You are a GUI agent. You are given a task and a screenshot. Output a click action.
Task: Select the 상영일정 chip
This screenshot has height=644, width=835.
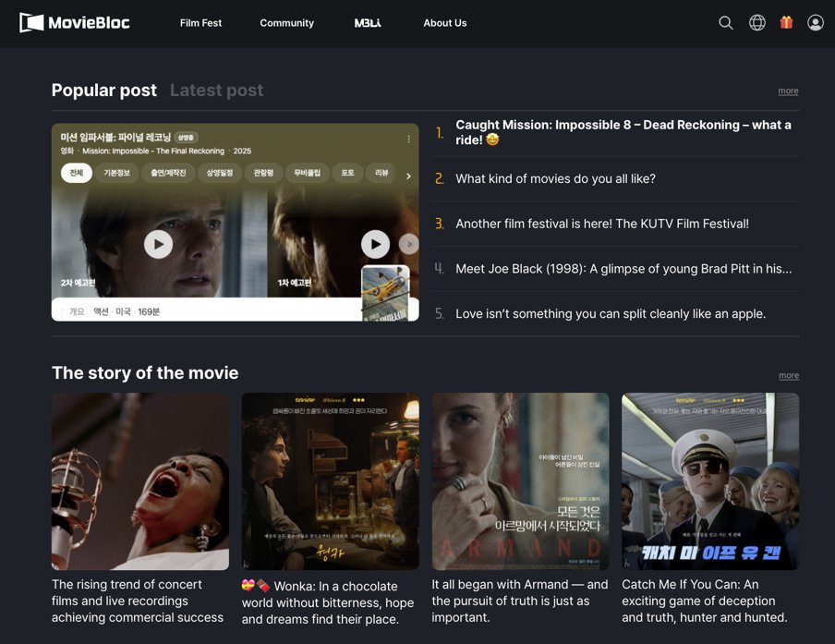[x=220, y=173]
